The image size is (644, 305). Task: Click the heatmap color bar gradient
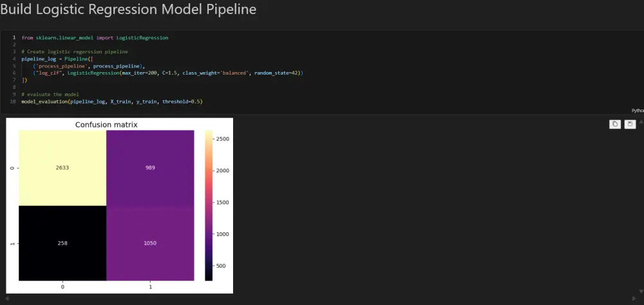point(209,205)
